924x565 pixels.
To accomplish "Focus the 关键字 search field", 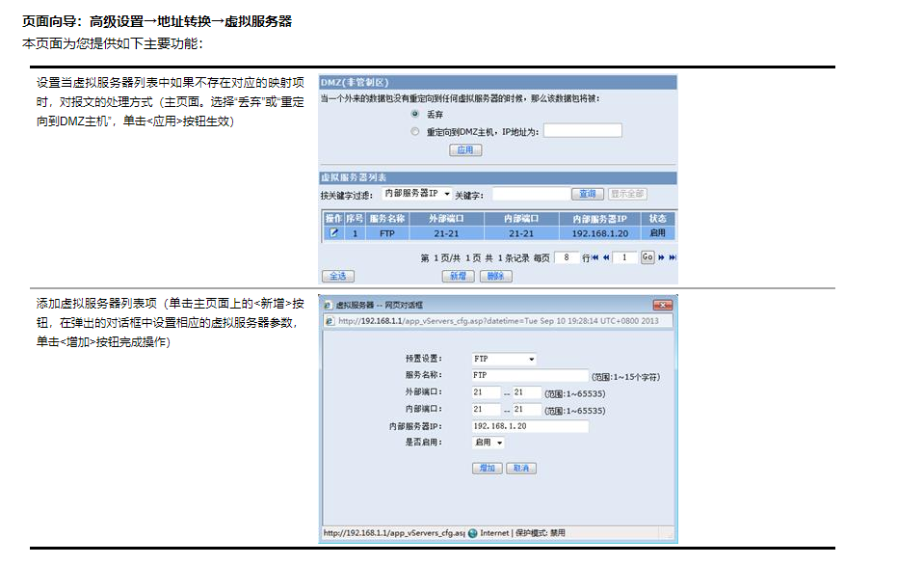I will point(530,194).
